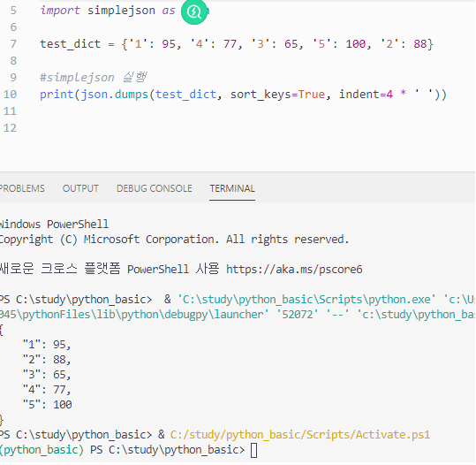Click line number 5 in the gutter
476x465 pixels.
coord(13,11)
